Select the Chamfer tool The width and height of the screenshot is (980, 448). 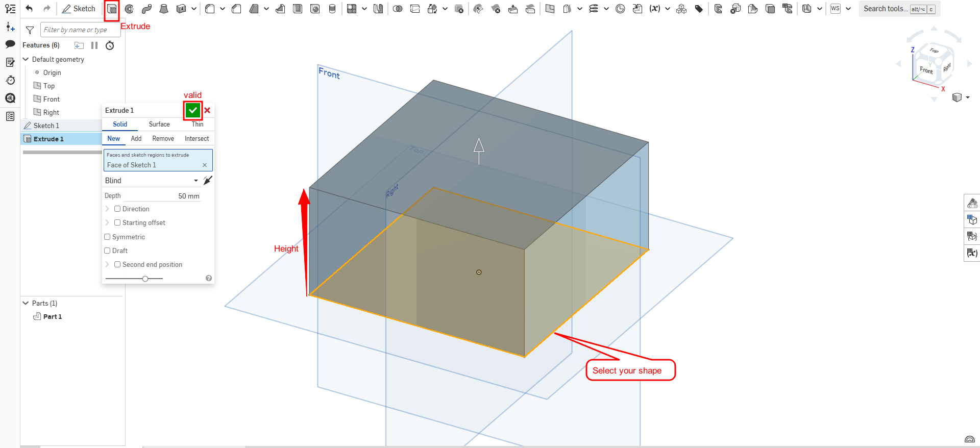click(236, 9)
